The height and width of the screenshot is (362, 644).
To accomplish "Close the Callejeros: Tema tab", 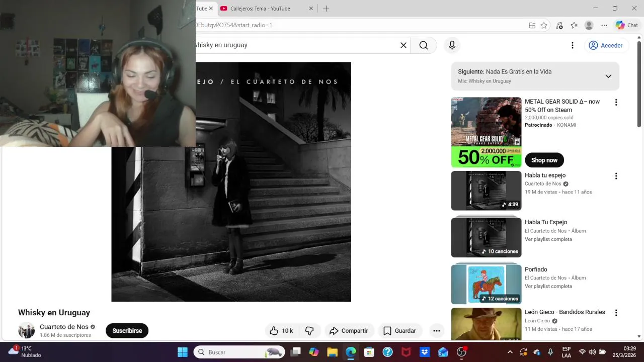I will pos(311,9).
